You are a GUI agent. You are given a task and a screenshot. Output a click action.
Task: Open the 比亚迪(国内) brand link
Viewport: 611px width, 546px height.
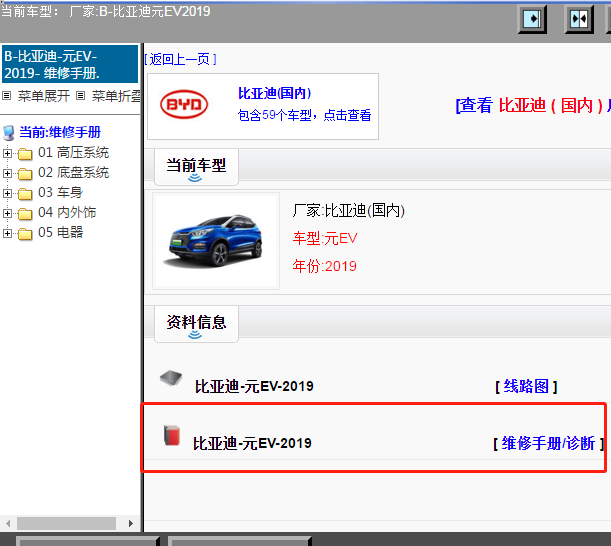(x=274, y=93)
